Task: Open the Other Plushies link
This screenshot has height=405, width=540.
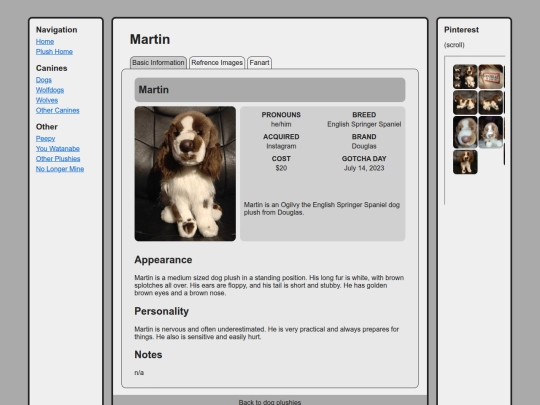Action: pyautogui.click(x=58, y=159)
